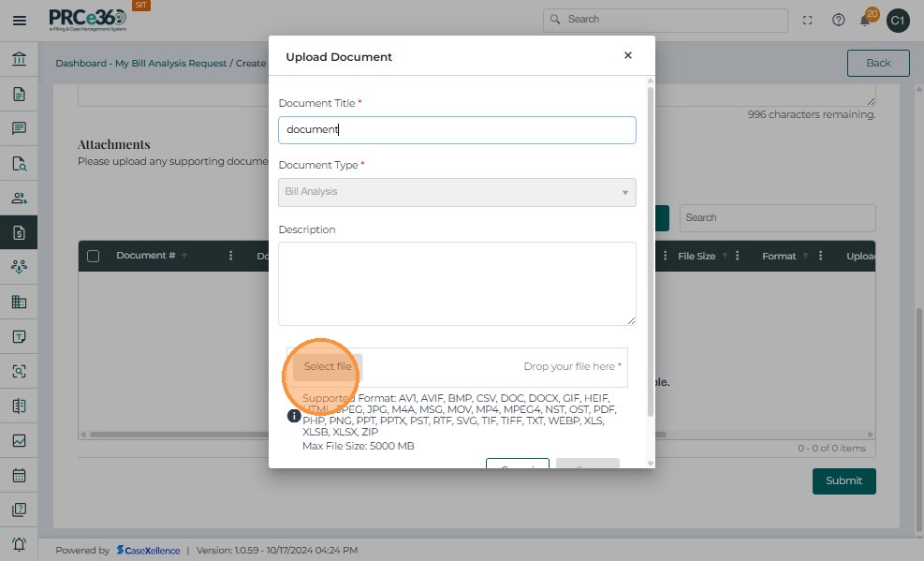This screenshot has width=924, height=561.
Task: Open the C1 user avatar menu
Action: (898, 21)
